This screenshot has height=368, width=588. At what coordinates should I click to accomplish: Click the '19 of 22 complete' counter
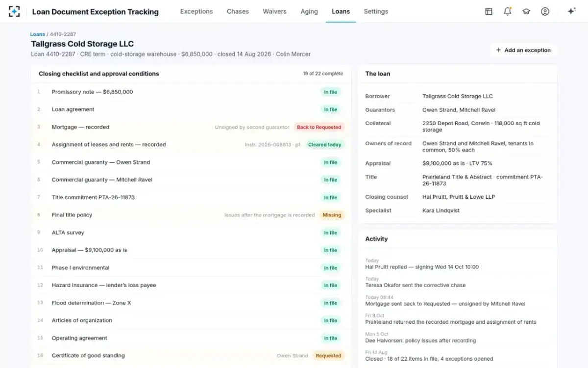point(323,74)
